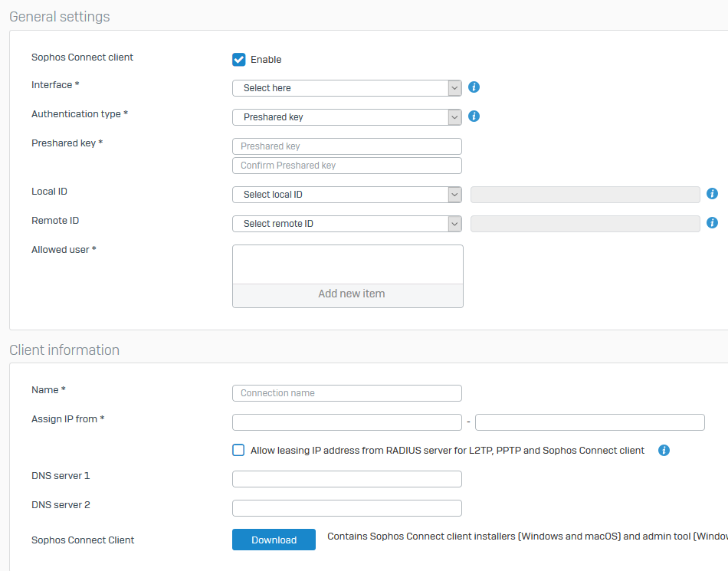Click the Assign IP range end address field
This screenshot has width=728, height=571.
point(589,422)
